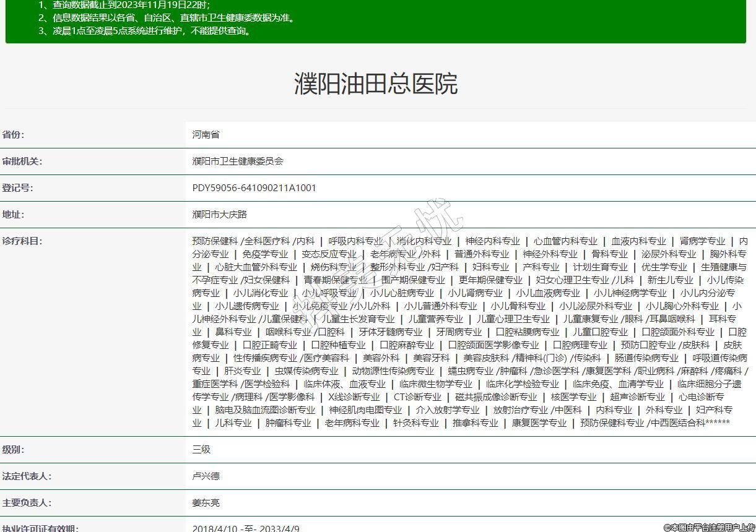This screenshot has height=532, width=756.
Task: Select the value 濮阳市卫生健康委员会
Action: pos(238,161)
